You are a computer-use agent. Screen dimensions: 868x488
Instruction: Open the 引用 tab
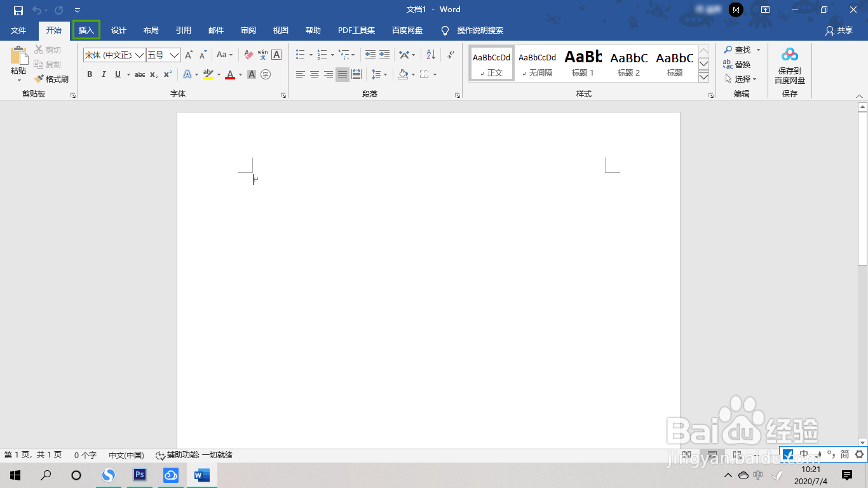point(184,30)
